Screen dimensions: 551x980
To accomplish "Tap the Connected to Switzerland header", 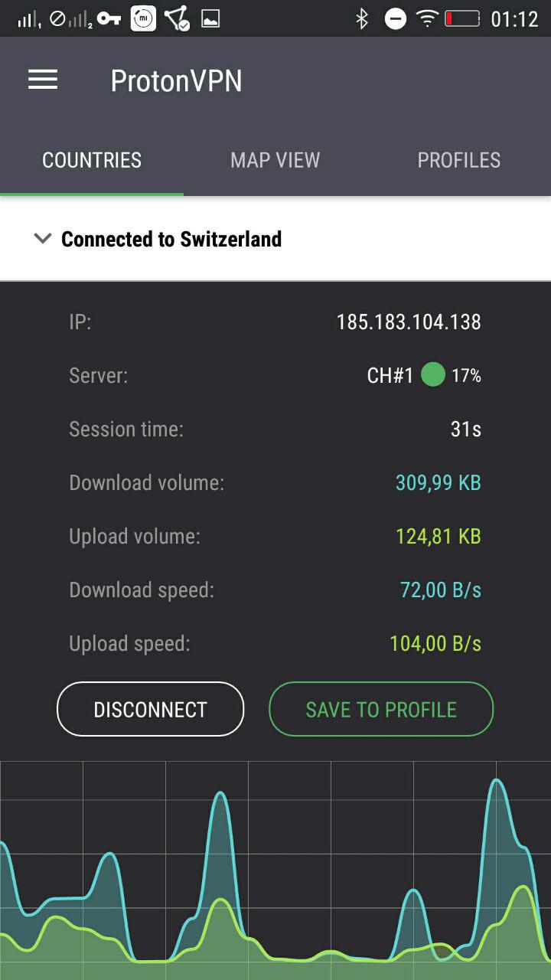I will tap(171, 239).
